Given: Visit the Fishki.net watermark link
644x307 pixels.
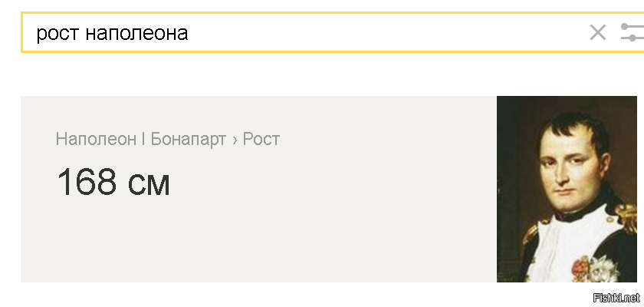Looking at the screenshot, I should (x=617, y=298).
